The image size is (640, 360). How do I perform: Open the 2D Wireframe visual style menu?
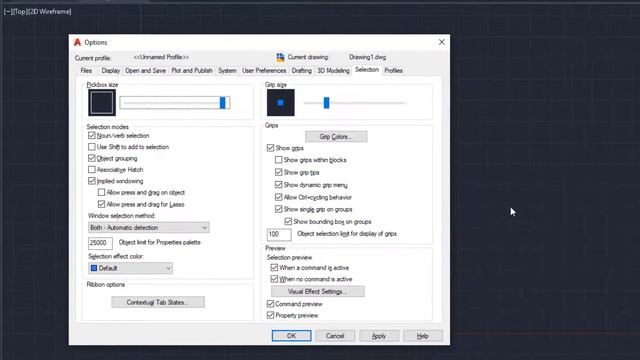click(49, 11)
